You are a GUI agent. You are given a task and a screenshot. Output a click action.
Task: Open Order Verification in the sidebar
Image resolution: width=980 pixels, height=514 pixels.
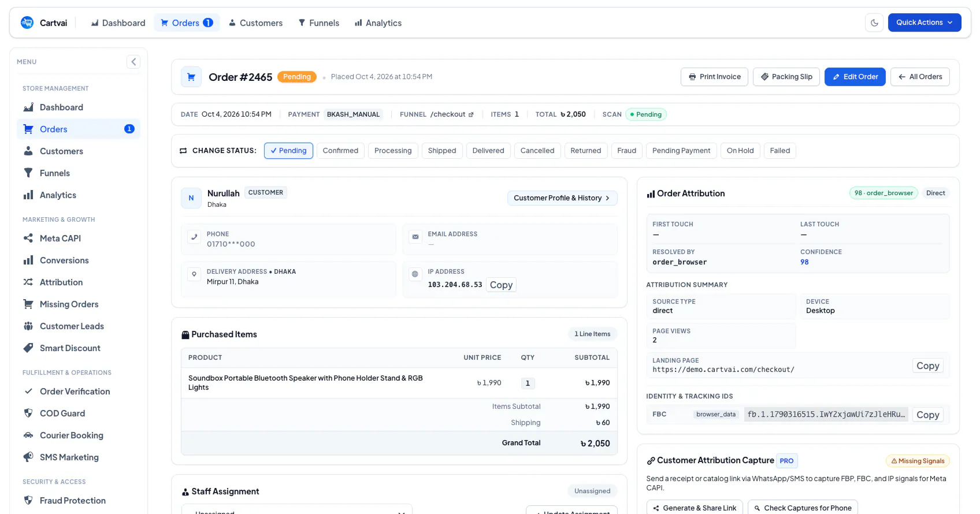click(79, 392)
